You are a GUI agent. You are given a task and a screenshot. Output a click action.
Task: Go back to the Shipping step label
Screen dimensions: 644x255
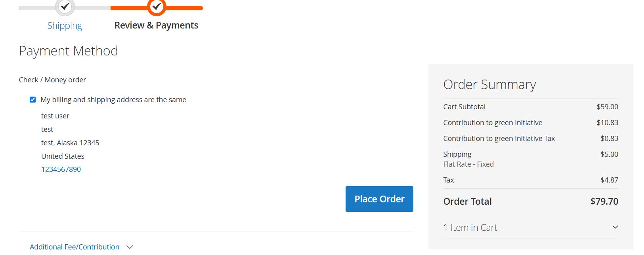65,26
